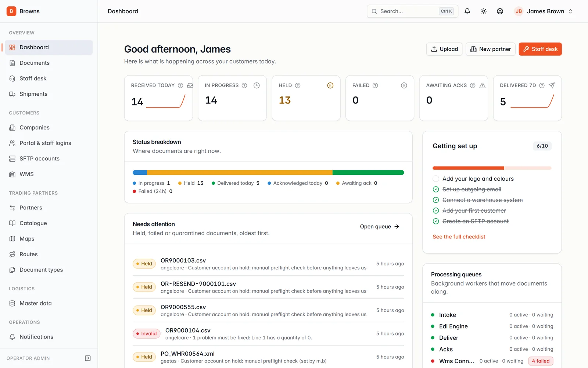Click help icon next to Failed
588x368 pixels.
tap(375, 85)
